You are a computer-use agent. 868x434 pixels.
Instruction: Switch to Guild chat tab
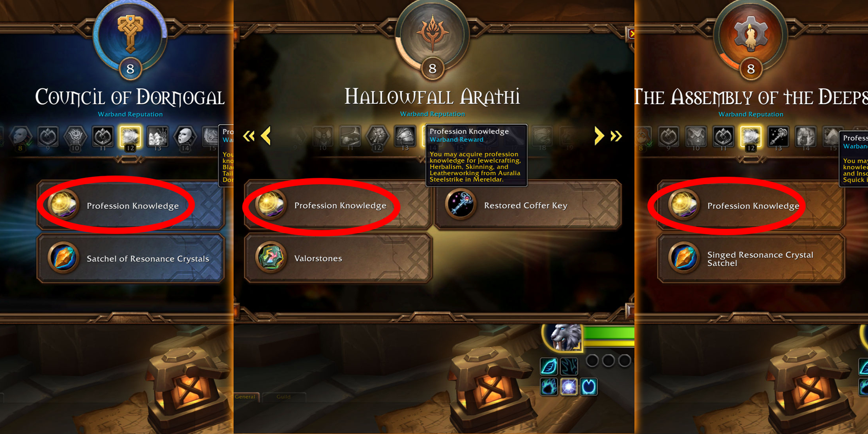284,397
